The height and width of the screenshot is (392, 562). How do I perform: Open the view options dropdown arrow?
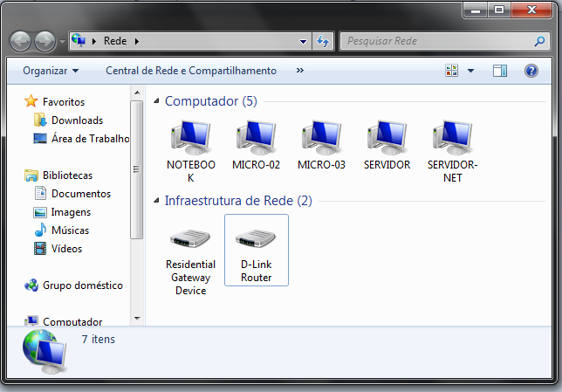pos(471,71)
